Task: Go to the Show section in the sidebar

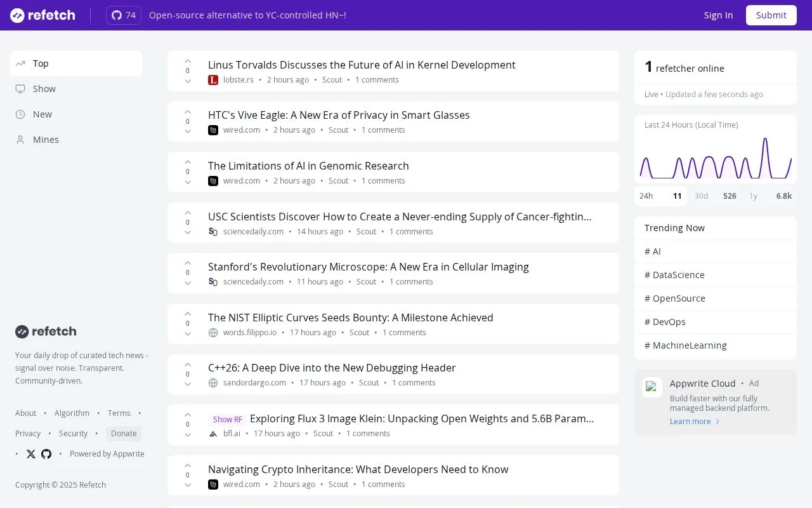Action: click(76, 89)
